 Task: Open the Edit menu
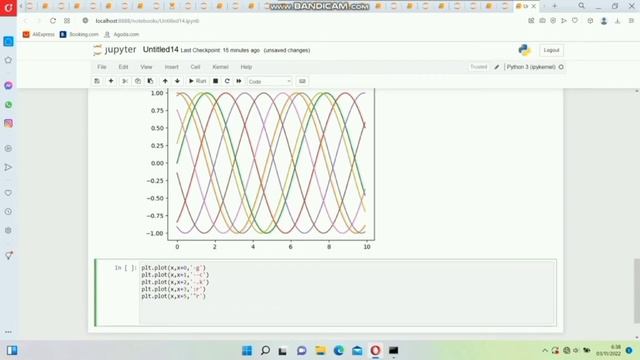pos(123,67)
